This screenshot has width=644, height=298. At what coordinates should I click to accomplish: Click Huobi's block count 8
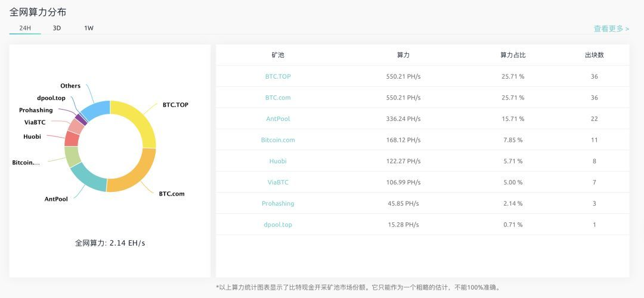595,161
